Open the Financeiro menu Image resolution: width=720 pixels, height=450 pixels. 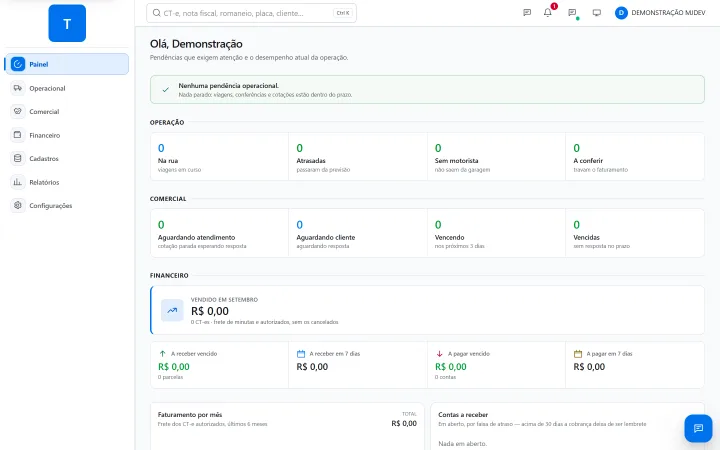67,135
